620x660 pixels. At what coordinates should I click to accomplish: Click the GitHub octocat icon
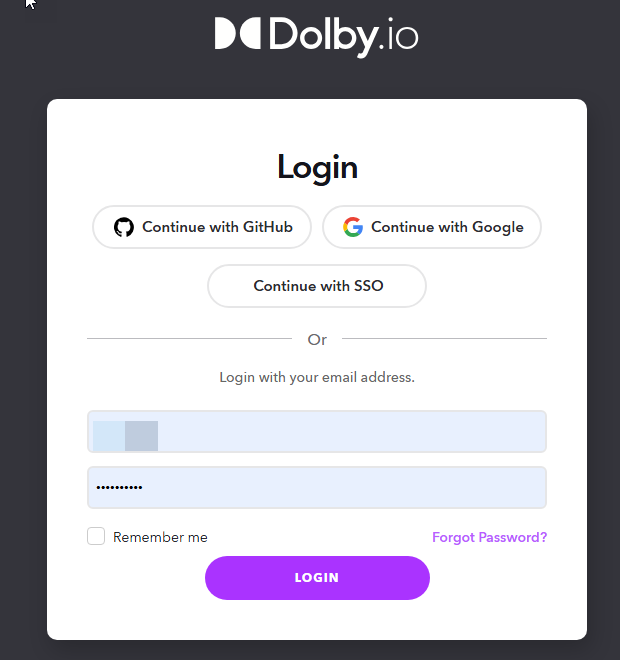[124, 227]
